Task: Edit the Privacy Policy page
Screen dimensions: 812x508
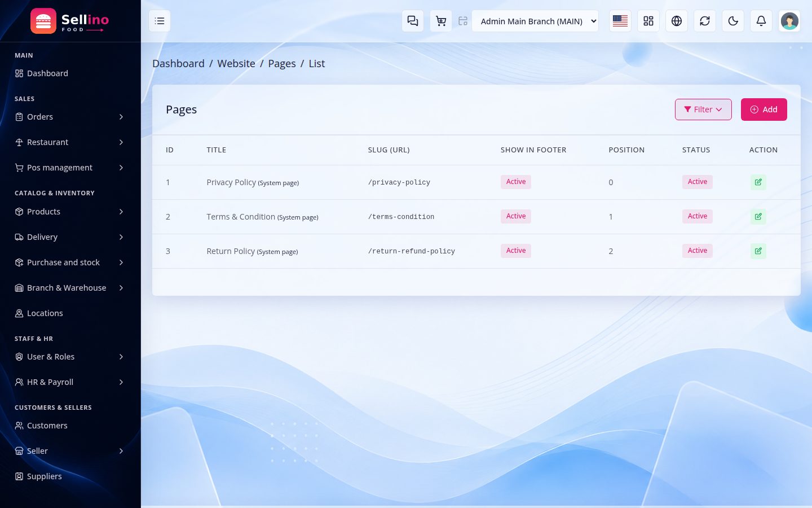Action: click(x=758, y=182)
